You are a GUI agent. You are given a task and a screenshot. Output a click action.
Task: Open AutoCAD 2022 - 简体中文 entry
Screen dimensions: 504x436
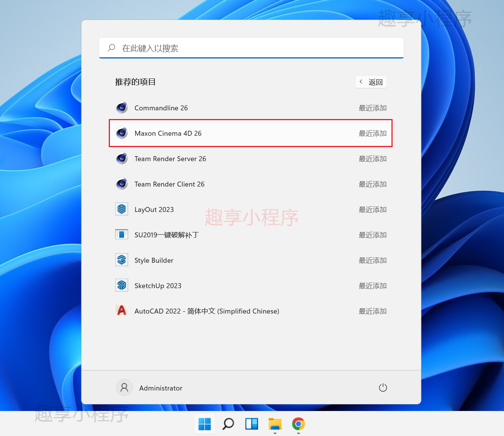tap(251, 311)
